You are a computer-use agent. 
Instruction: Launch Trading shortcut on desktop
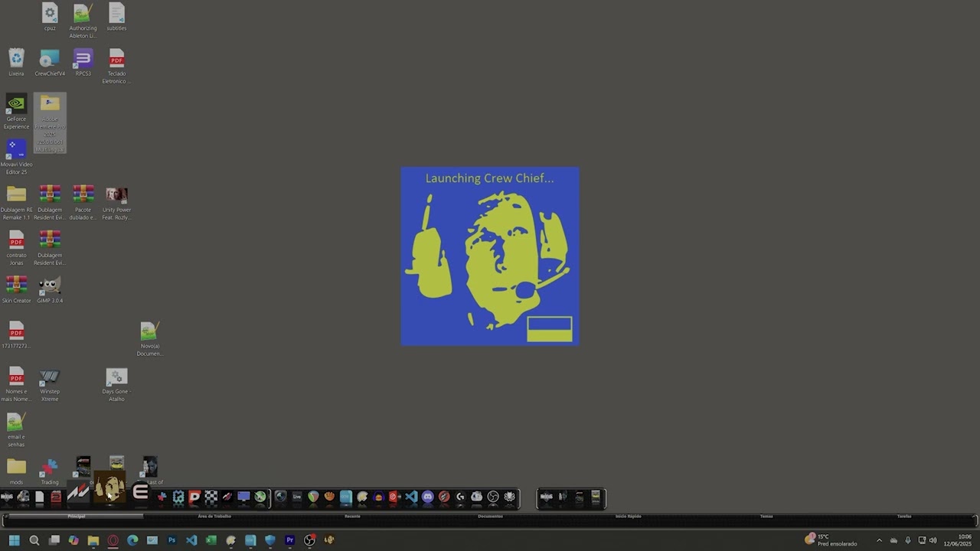pyautogui.click(x=50, y=471)
